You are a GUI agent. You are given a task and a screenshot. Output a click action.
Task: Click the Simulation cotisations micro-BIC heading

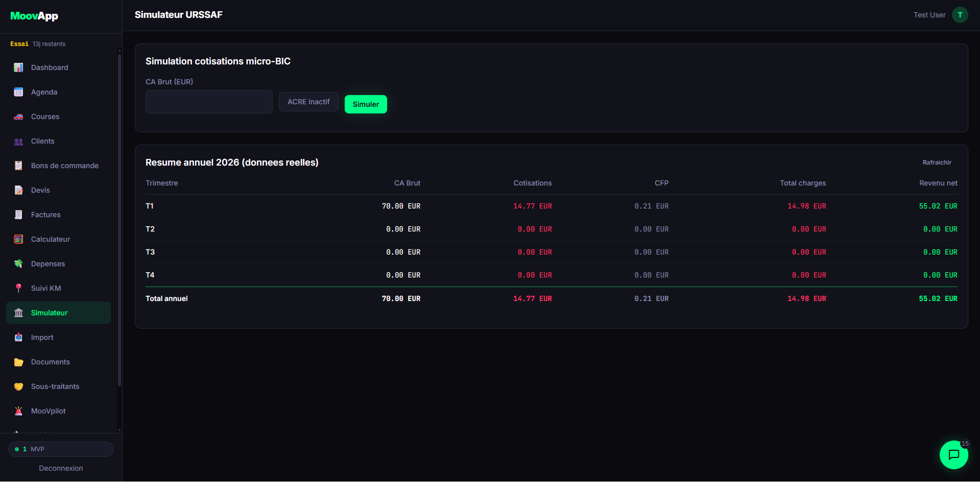[218, 61]
